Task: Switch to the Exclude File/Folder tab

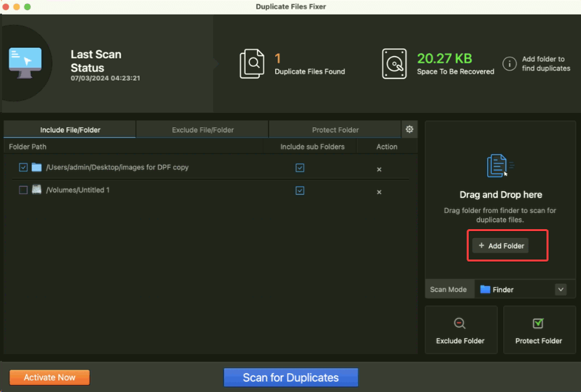Action: [x=203, y=130]
